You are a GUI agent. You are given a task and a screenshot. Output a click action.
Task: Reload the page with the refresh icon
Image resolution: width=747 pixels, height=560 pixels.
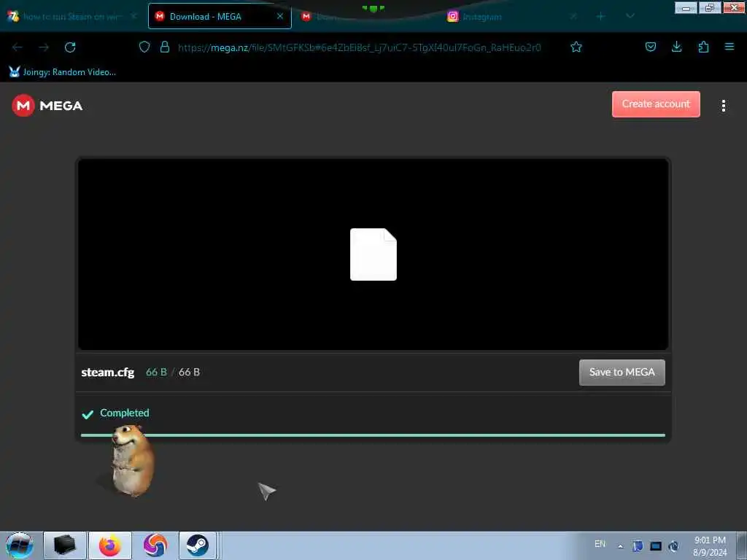point(70,47)
